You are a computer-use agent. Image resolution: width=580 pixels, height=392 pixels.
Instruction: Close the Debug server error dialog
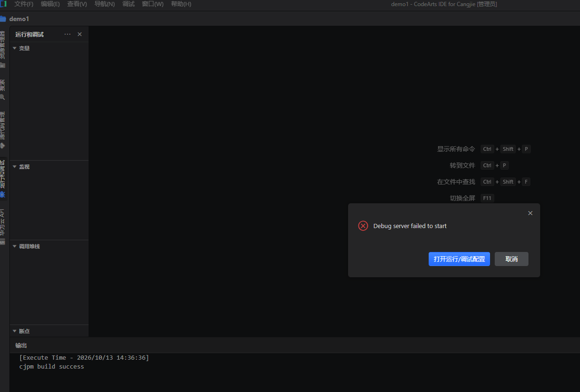530,213
